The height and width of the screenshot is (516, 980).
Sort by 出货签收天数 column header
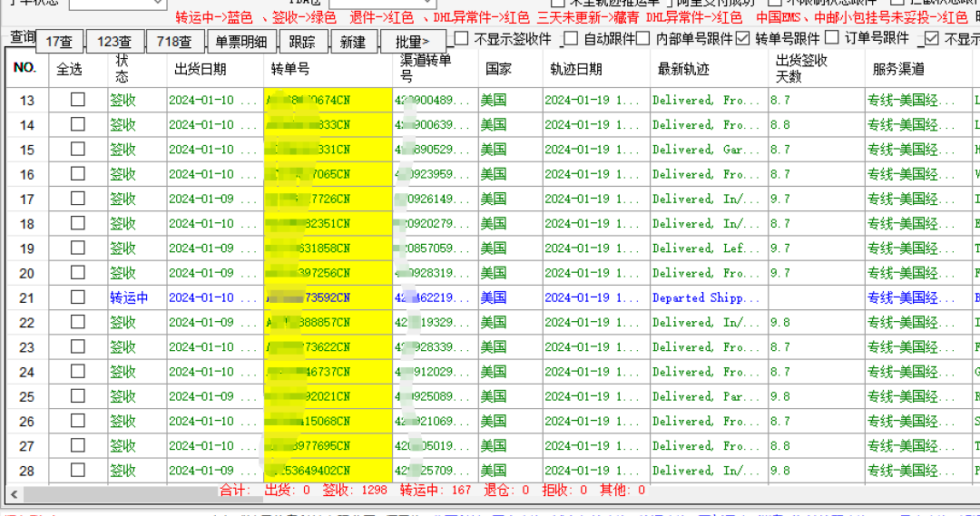tap(817, 68)
